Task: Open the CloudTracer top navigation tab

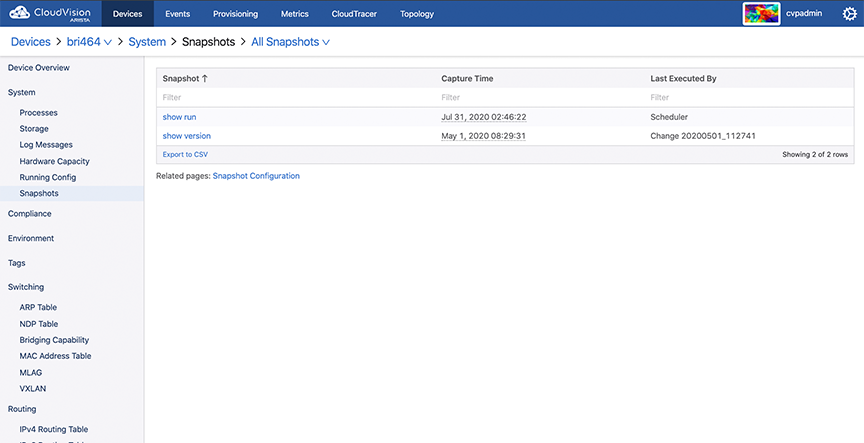Action: pos(354,14)
